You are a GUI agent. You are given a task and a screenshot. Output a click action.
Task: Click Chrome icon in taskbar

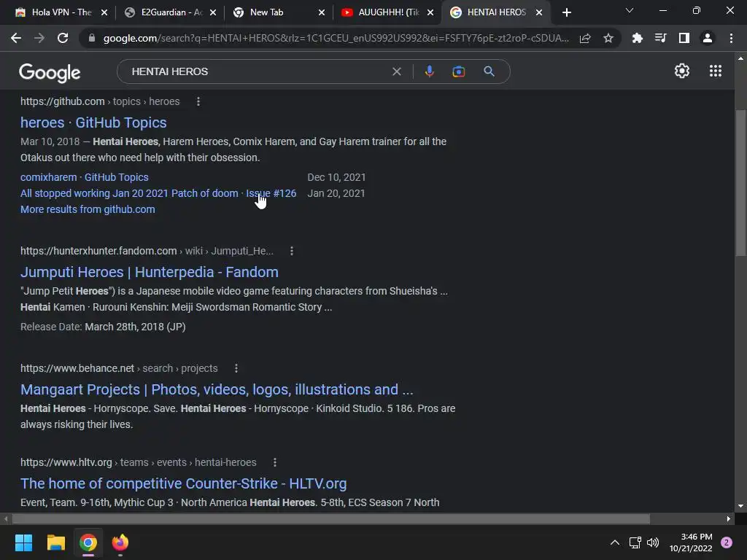click(x=88, y=542)
